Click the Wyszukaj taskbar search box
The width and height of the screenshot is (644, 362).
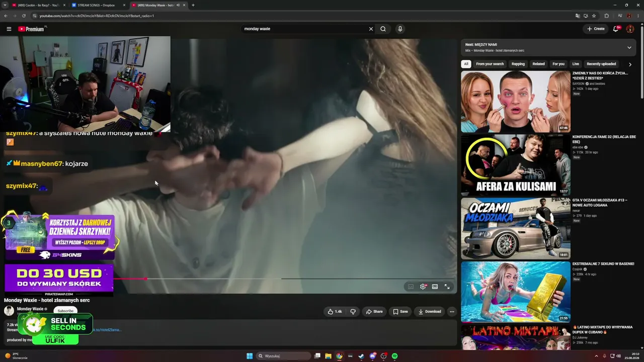283,356
